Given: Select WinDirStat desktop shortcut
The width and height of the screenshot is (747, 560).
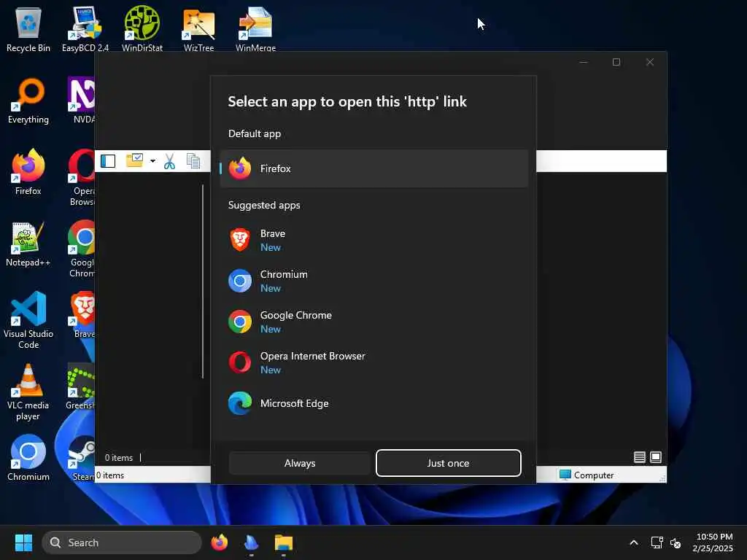Looking at the screenshot, I should tap(142, 29).
